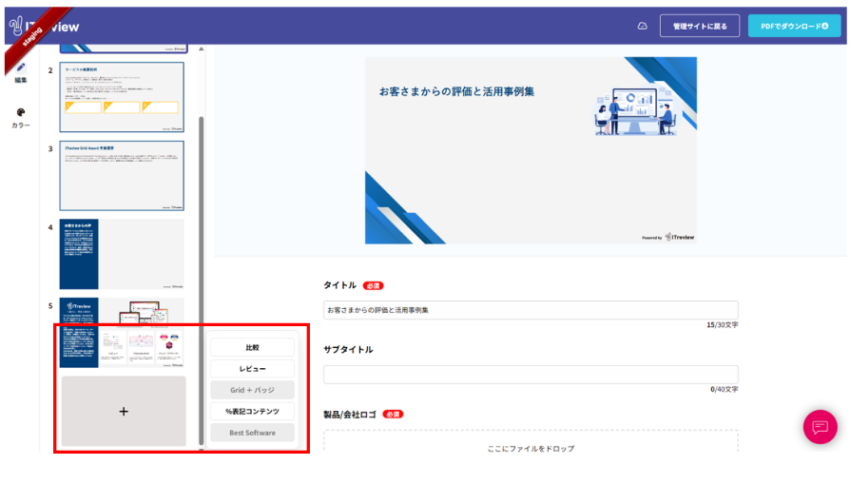Viewport: 850px width, 504px height.
Task: Select slide 2 thumbnail サービスの概要説明
Action: coord(122,97)
